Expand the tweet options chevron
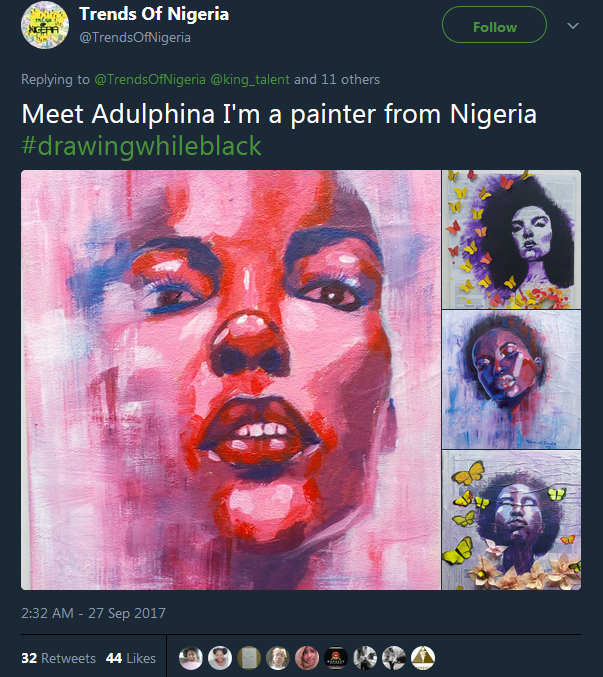 [573, 26]
